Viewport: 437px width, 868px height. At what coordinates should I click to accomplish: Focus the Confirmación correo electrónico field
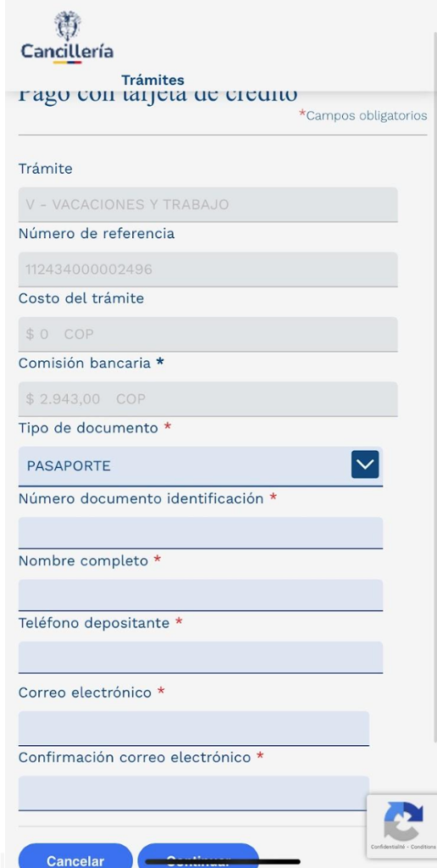(x=193, y=793)
